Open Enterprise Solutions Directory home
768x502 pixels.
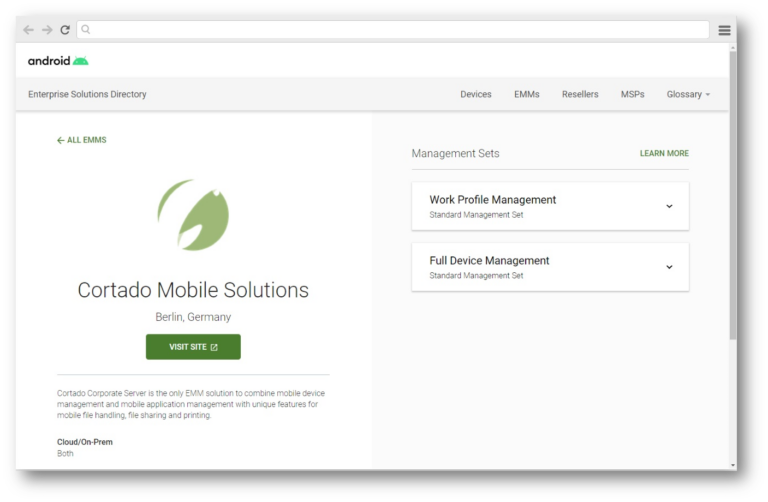[87, 94]
